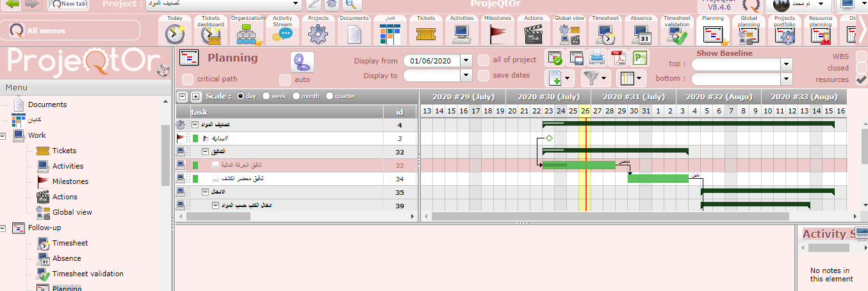
Task: Collapse task row with id 35
Action: 206,192
